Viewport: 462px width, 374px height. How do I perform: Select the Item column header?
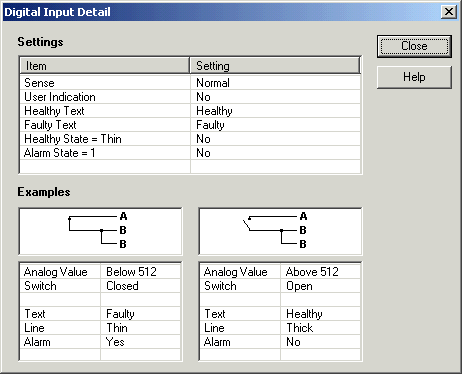coord(104,66)
